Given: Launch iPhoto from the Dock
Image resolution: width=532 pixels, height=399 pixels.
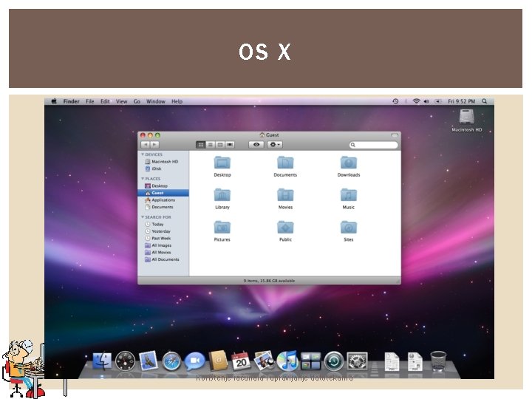Looking at the screenshot, I should (264, 361).
